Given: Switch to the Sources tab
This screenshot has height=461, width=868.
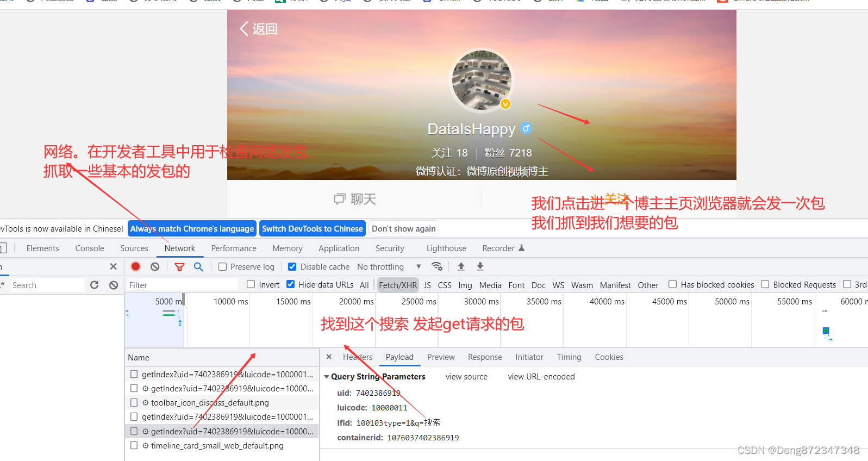Looking at the screenshot, I should (134, 248).
